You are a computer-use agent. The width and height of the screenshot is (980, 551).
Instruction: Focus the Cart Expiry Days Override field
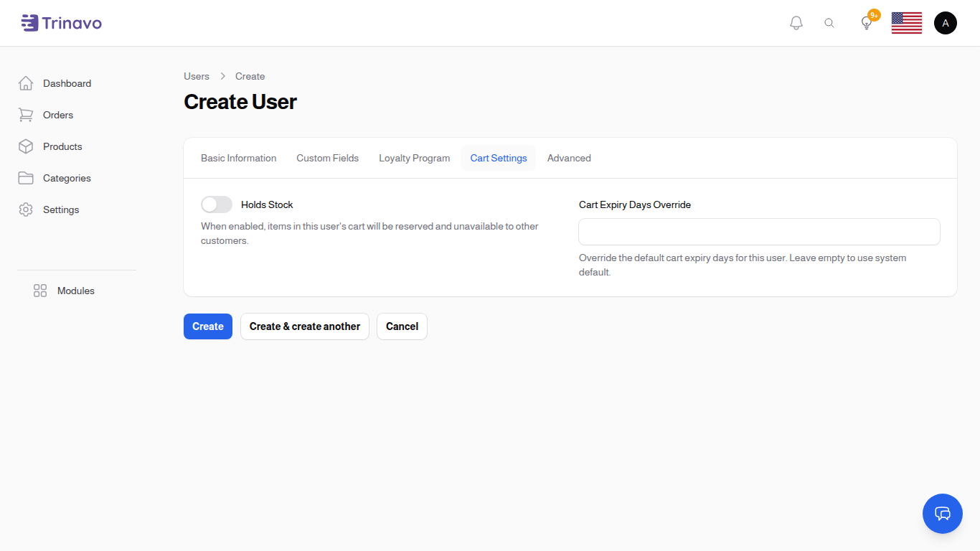[x=759, y=232]
